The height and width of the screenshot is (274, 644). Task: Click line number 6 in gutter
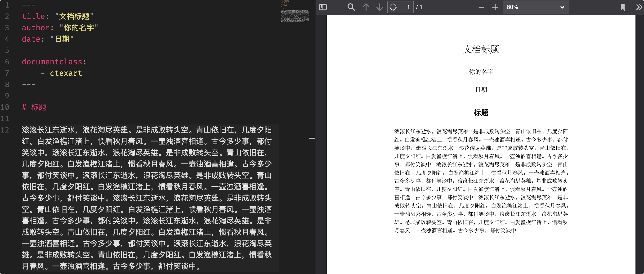tap(7, 62)
